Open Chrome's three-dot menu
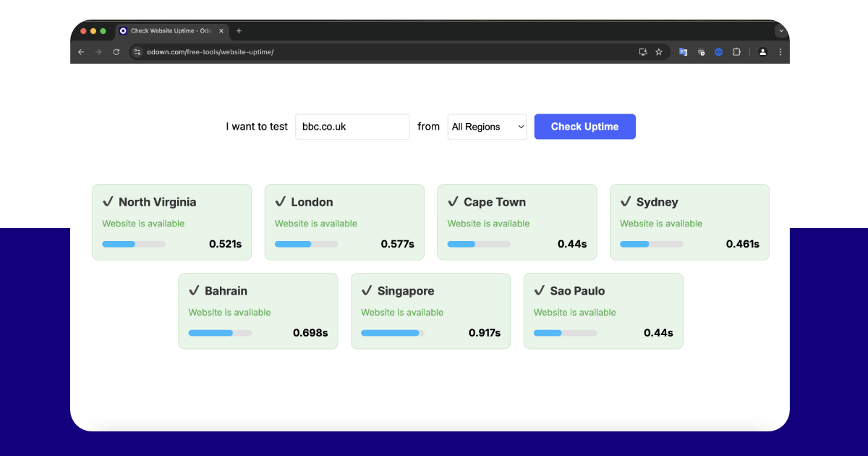868x456 pixels. tap(780, 52)
